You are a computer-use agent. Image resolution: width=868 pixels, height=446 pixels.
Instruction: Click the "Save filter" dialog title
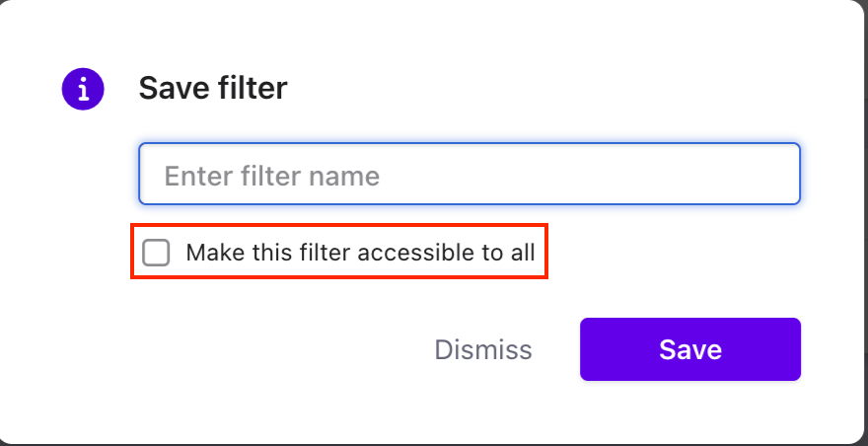point(212,89)
